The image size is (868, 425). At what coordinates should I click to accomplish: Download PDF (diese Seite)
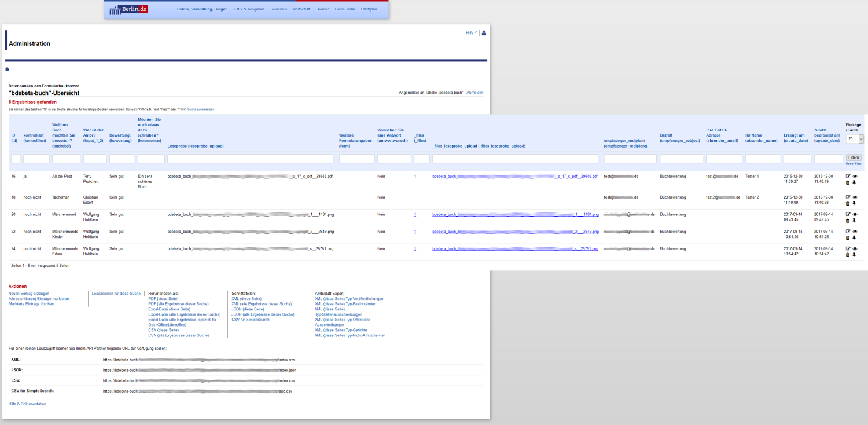[x=163, y=299]
